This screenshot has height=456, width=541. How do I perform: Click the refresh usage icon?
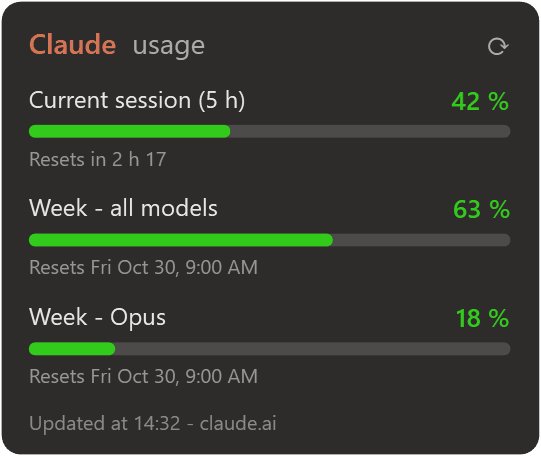pyautogui.click(x=498, y=47)
